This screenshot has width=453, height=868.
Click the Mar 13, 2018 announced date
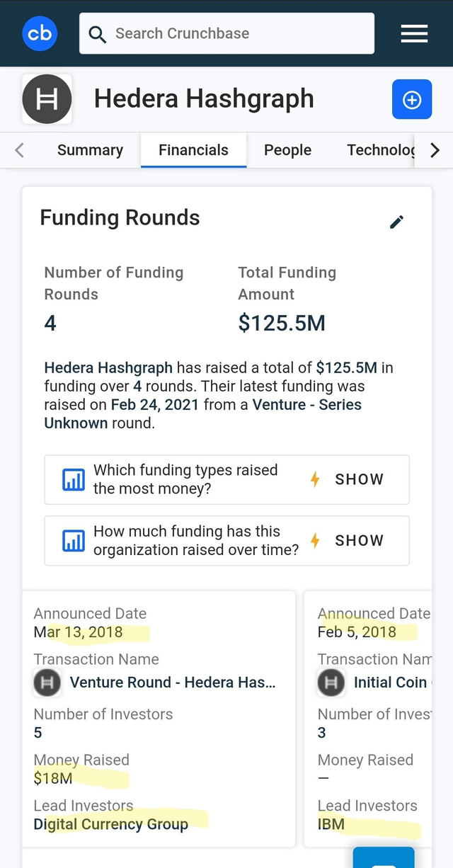pos(78,632)
